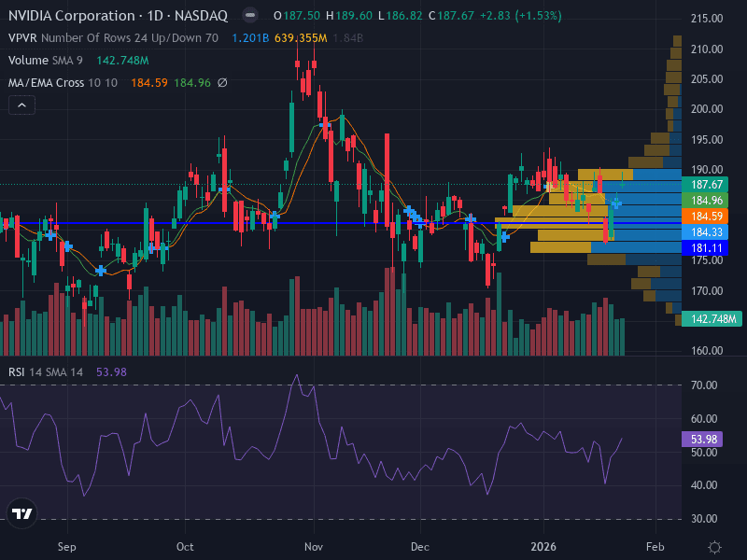Click the market status pill icon
The width and height of the screenshot is (747, 560).
[250, 16]
